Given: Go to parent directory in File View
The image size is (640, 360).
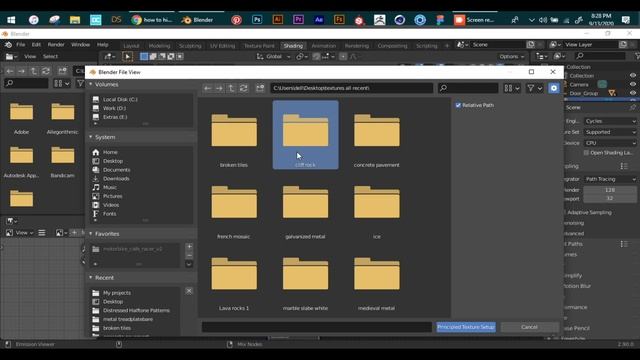Looking at the screenshot, I should pyautogui.click(x=231, y=88).
